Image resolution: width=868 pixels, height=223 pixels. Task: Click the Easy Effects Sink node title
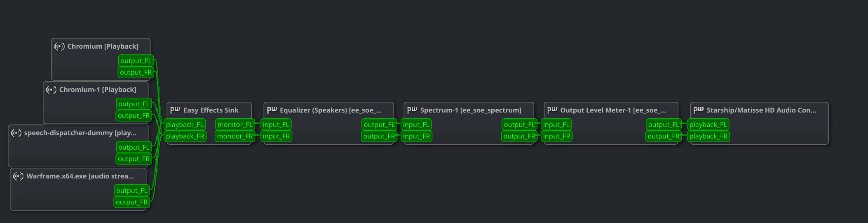click(211, 110)
